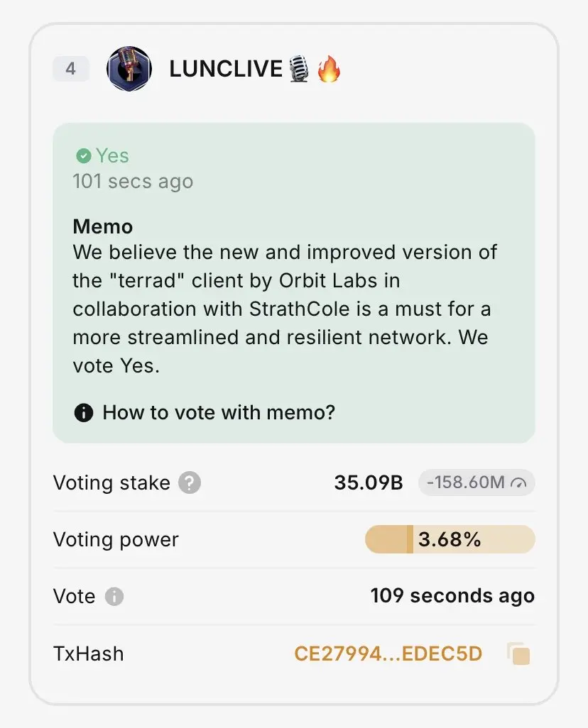Click the green Yes checkmark icon

83,155
